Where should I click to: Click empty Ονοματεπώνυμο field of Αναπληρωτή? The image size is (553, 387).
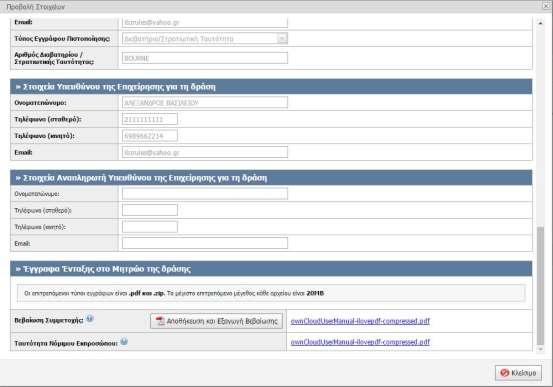[x=205, y=194]
